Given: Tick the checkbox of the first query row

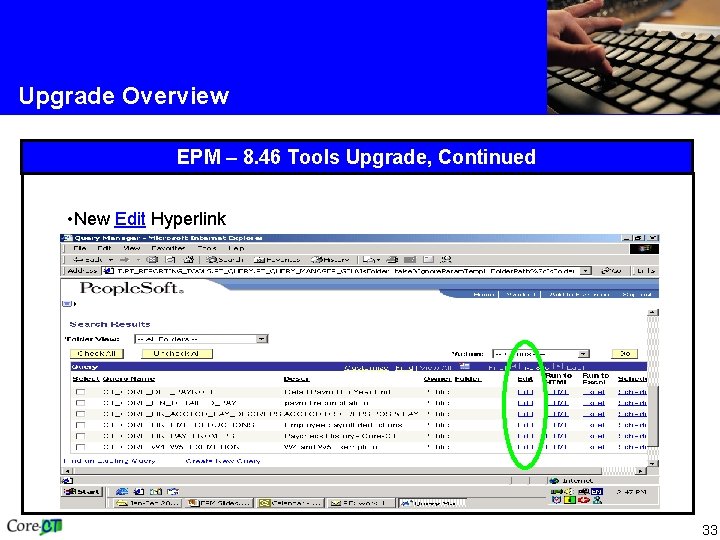Looking at the screenshot, I should pos(80,392).
